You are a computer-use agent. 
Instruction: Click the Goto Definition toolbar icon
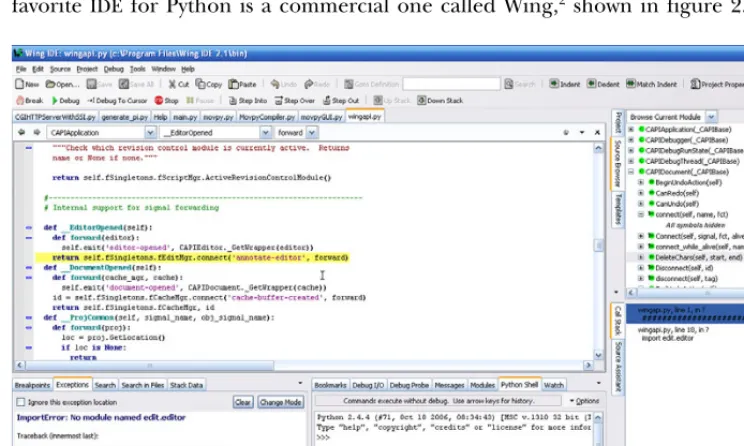349,84
